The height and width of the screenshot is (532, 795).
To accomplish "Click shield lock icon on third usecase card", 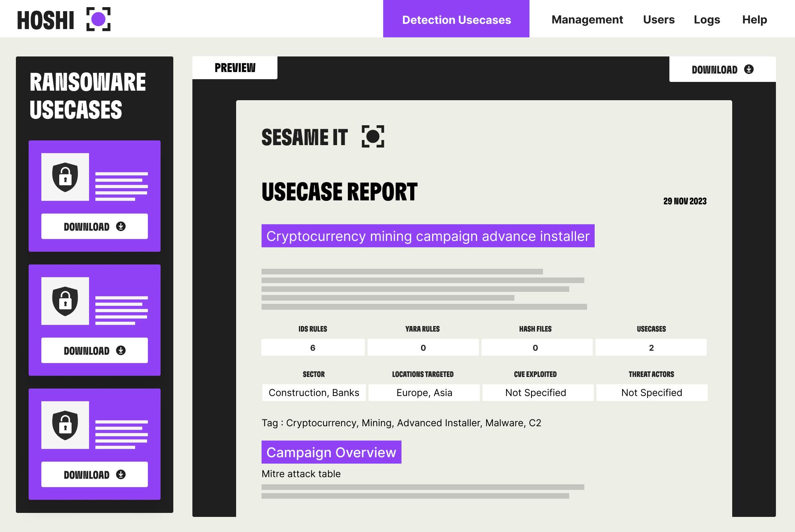I will point(65,425).
